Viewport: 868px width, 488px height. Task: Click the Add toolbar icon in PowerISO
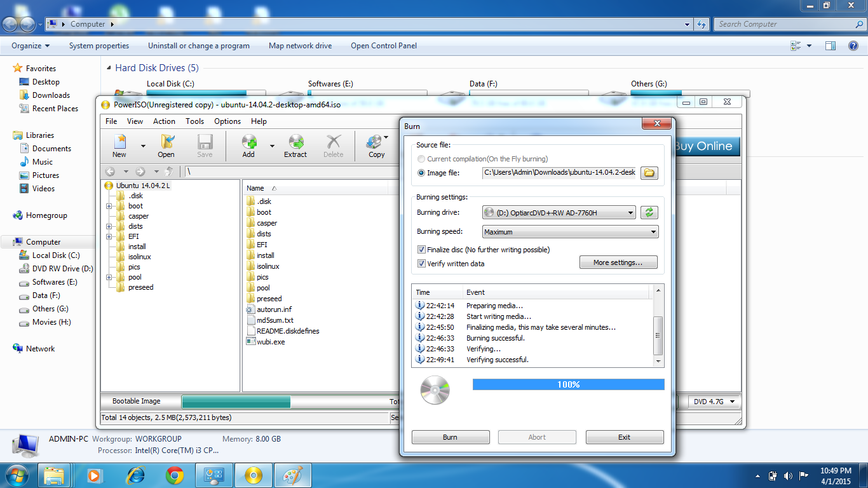[x=248, y=146]
